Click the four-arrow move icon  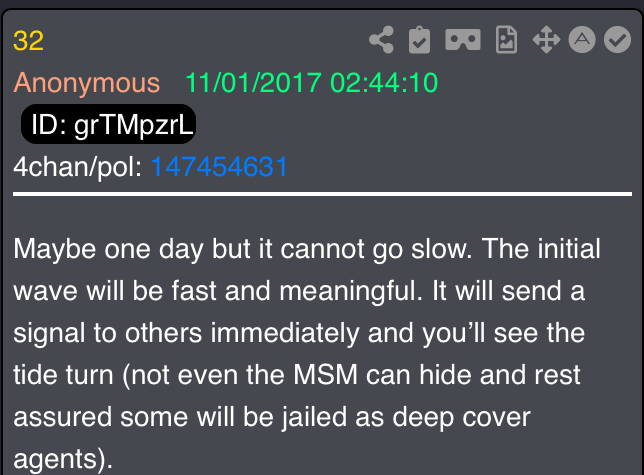coord(546,40)
